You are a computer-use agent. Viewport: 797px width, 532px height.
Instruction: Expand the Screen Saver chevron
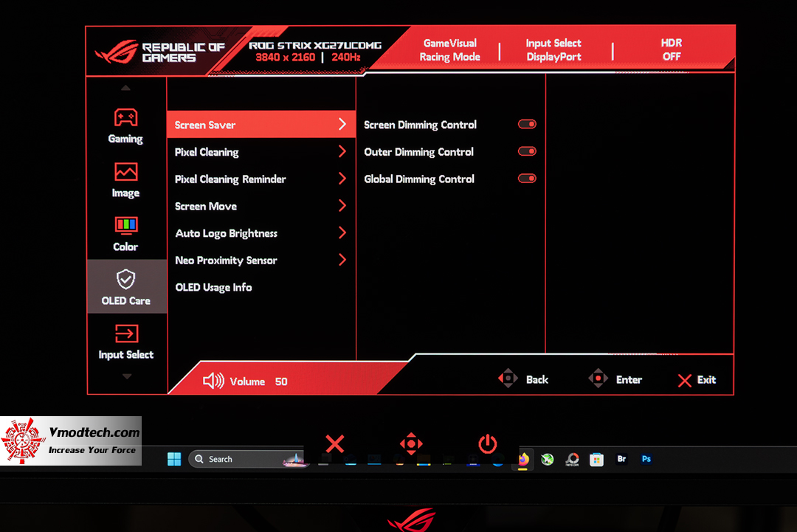point(342,124)
